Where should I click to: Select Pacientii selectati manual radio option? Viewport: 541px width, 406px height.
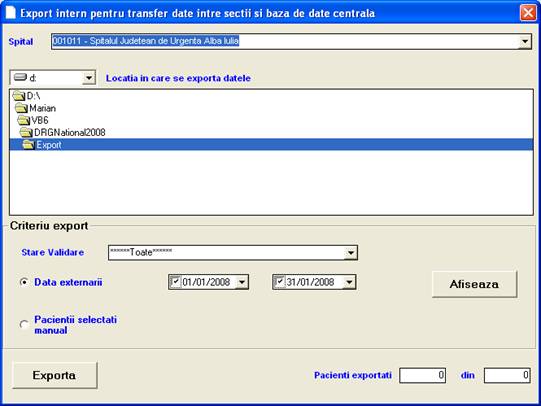point(24,325)
